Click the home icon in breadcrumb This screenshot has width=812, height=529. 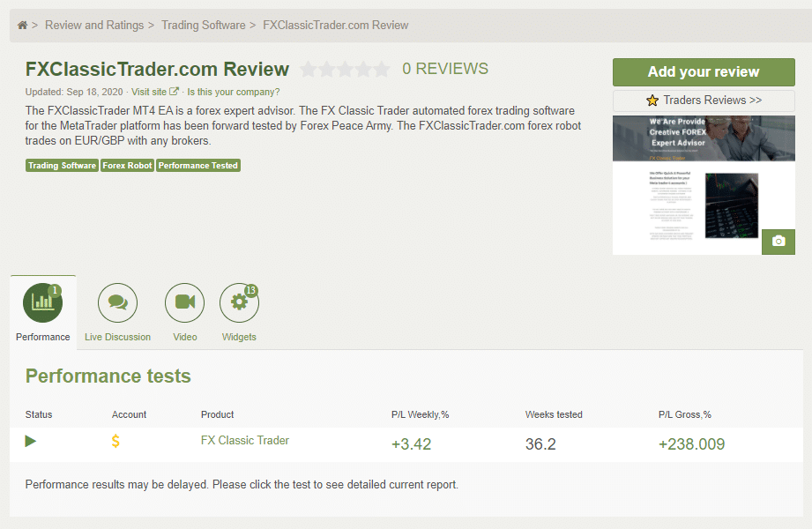(22, 26)
